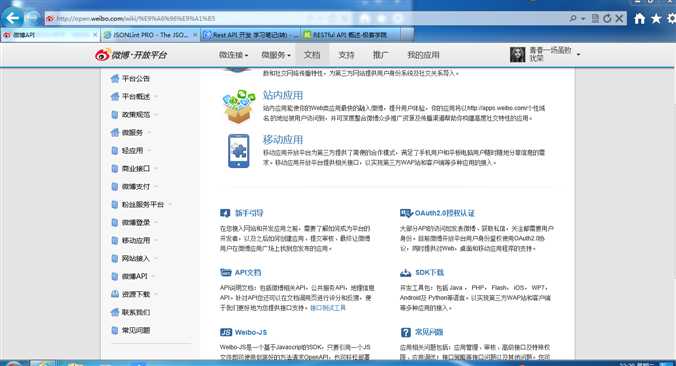Click the download icon beside 资源下载

click(x=115, y=294)
